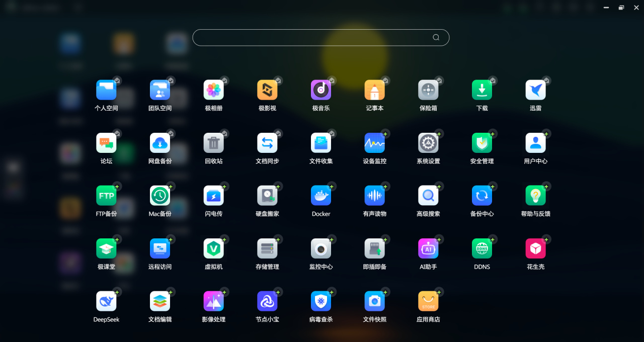Open the 下载 download app
The width and height of the screenshot is (644, 342).
click(x=482, y=90)
